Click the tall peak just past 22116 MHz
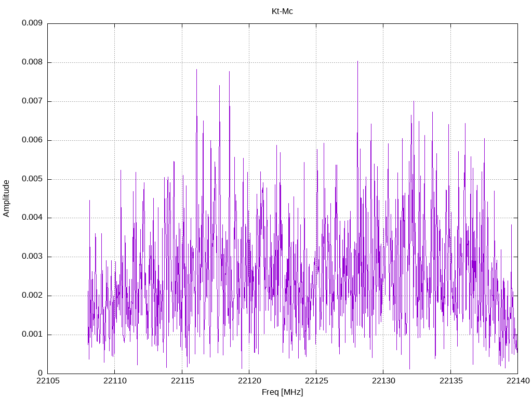Viewport: 532px width, 399px height. coord(196,70)
